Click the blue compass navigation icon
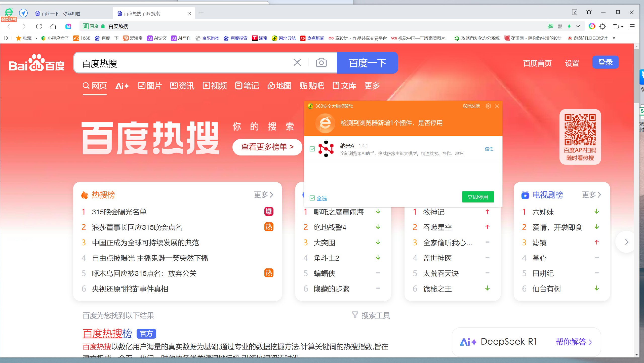The image size is (644, 363). coord(23,13)
